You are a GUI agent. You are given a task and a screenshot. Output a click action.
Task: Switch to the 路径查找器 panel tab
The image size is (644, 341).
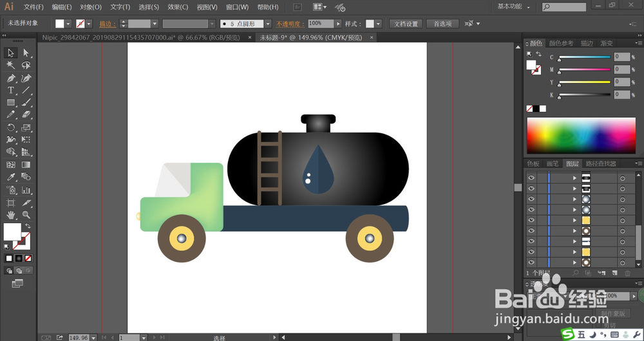[601, 163]
